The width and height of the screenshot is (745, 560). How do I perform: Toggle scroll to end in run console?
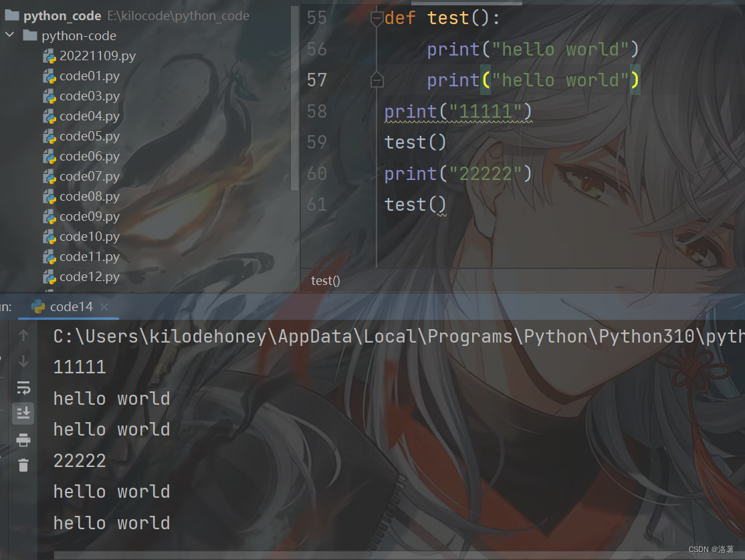point(23,413)
